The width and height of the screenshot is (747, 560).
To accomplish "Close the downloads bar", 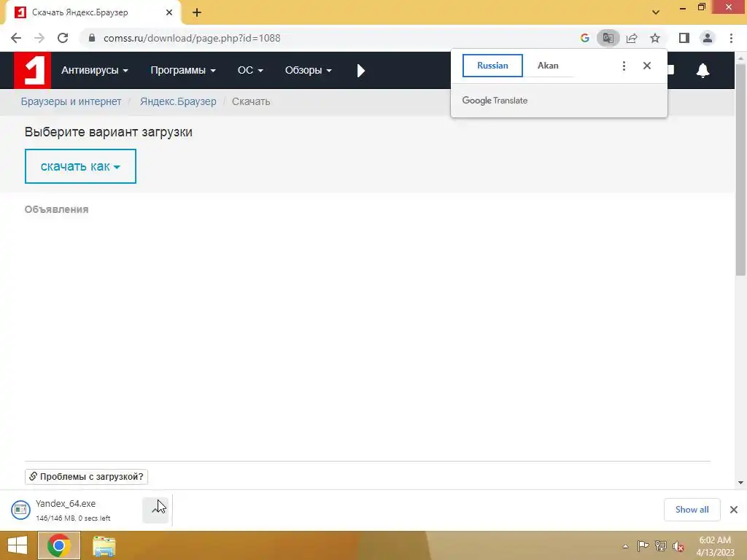I will 734,510.
